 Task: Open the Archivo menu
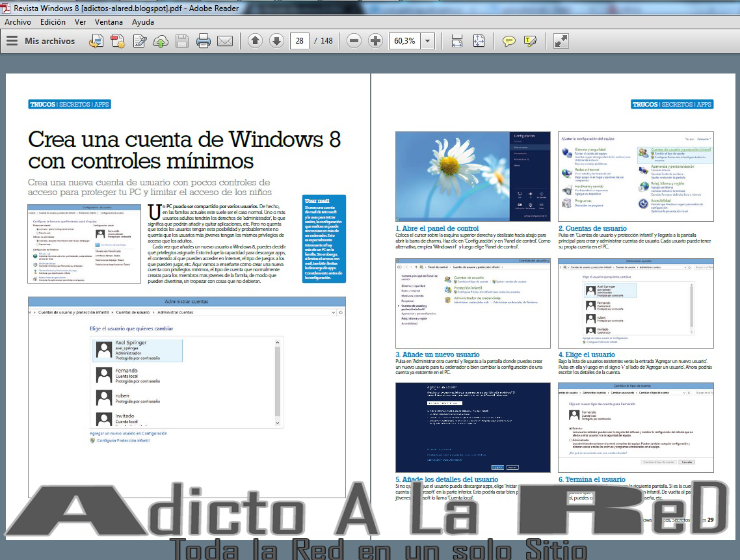coord(18,21)
